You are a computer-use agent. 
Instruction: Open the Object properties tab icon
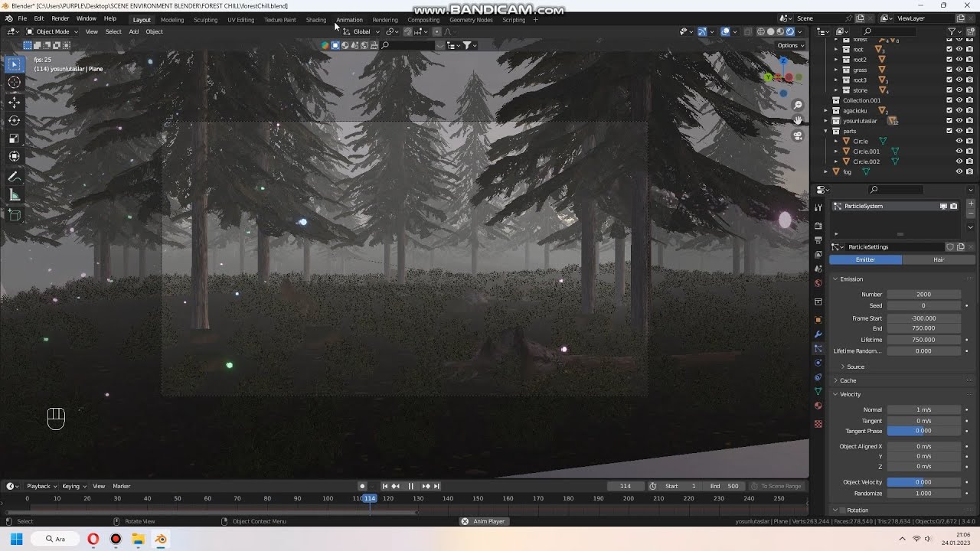pyautogui.click(x=818, y=320)
